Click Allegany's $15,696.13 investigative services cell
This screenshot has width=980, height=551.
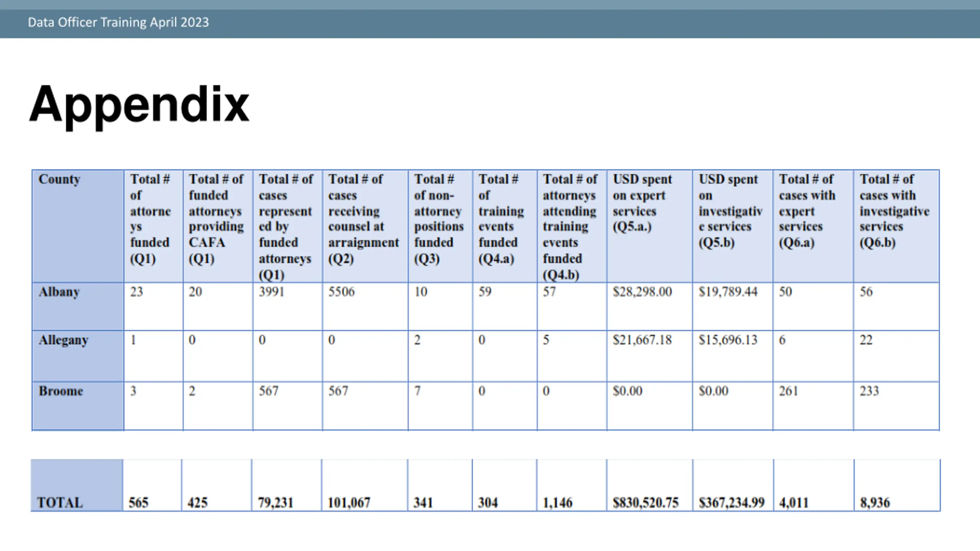[728, 340]
